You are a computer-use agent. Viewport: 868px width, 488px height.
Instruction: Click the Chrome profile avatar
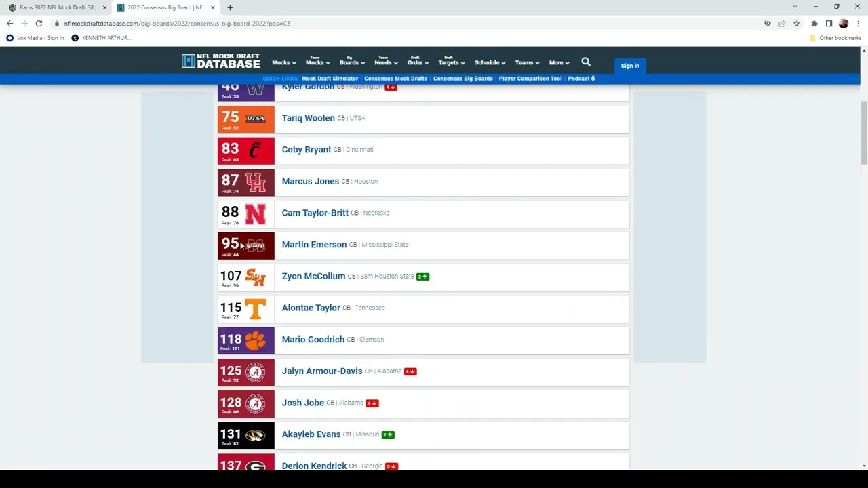coord(844,23)
